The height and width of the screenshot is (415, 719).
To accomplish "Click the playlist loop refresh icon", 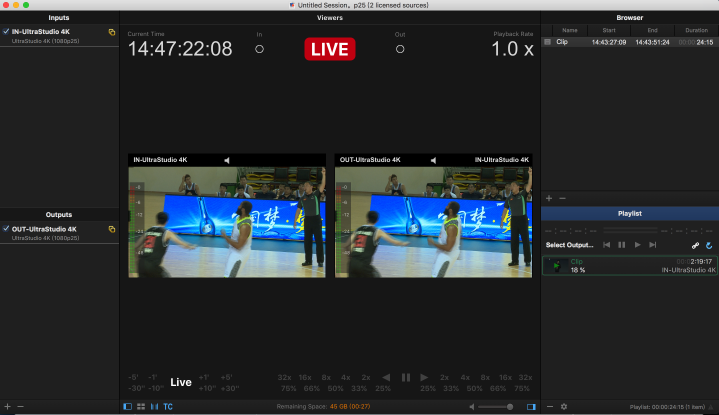I will click(709, 245).
